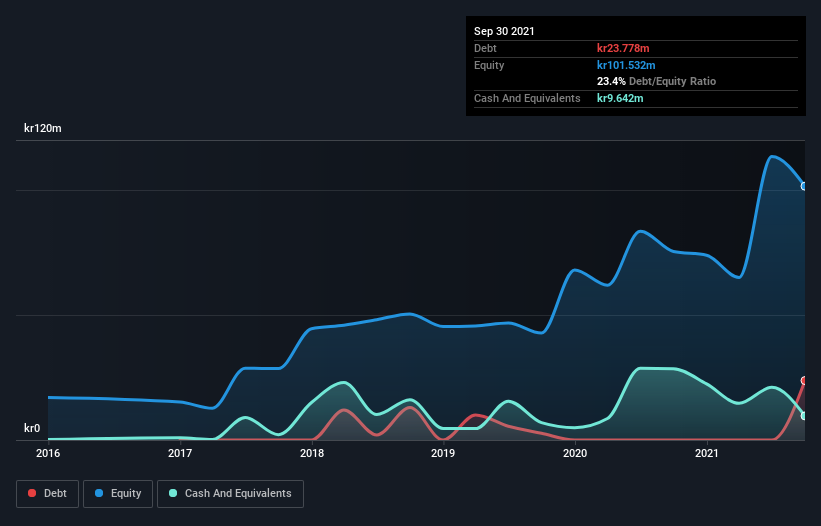
Task: Click the 23.4% Debt/Equity Ratio text
Action: (657, 81)
